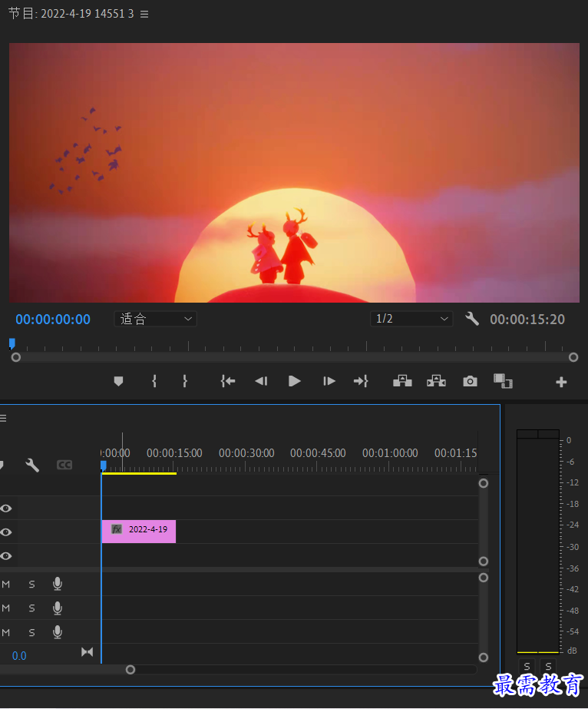
Task: Click the Mark In bracket button
Action: pyautogui.click(x=154, y=381)
